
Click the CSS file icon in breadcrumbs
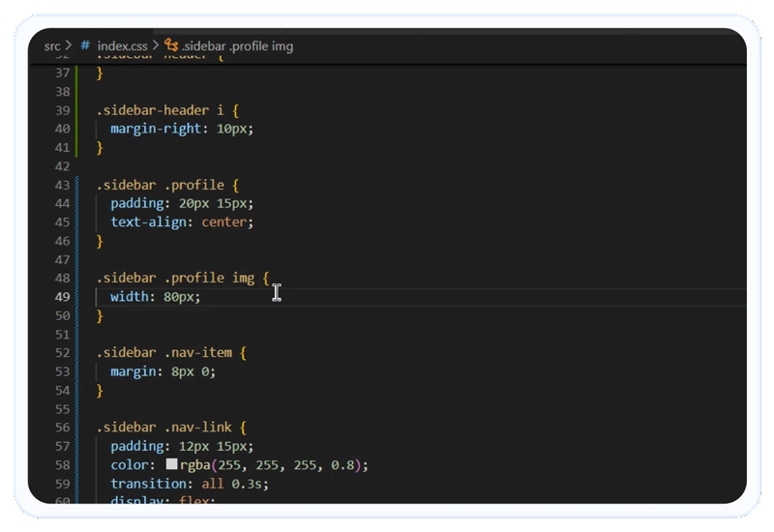pyautogui.click(x=85, y=45)
